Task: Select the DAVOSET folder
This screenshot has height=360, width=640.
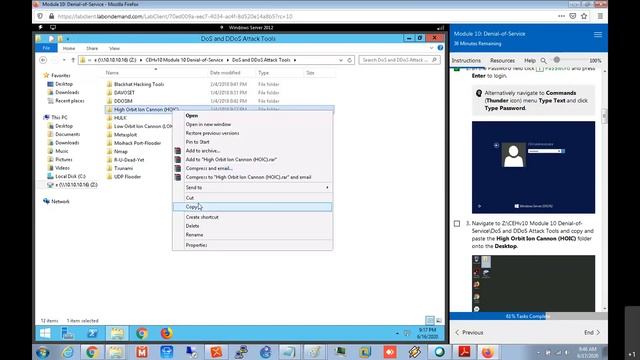Action: [x=124, y=93]
